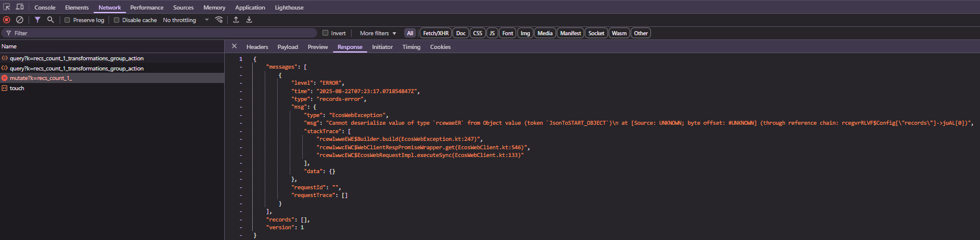Select the touch request row
The image size is (980, 240).
pos(112,88)
